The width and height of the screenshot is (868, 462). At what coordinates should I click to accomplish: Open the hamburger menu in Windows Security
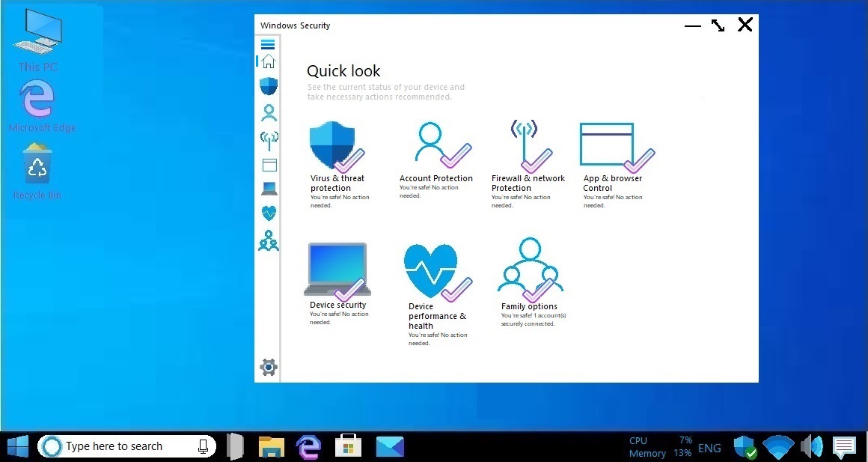coord(268,44)
